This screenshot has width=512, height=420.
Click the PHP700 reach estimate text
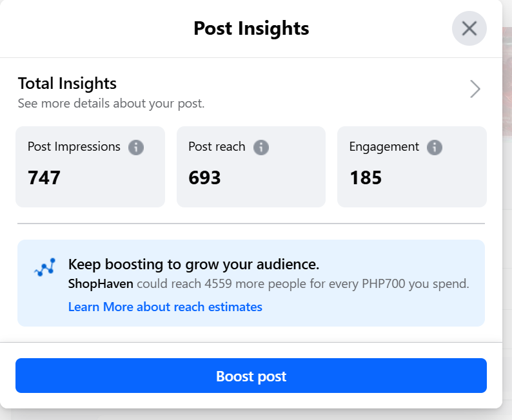tap(303, 284)
